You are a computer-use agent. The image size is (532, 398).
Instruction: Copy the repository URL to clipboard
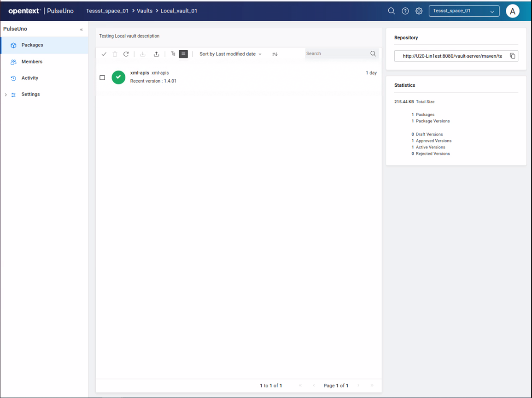[512, 56]
